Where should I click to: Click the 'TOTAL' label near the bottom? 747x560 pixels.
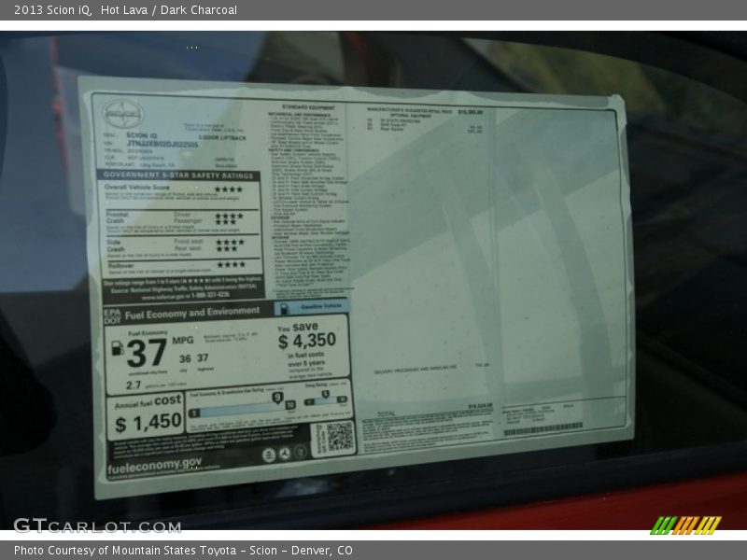[x=387, y=413]
